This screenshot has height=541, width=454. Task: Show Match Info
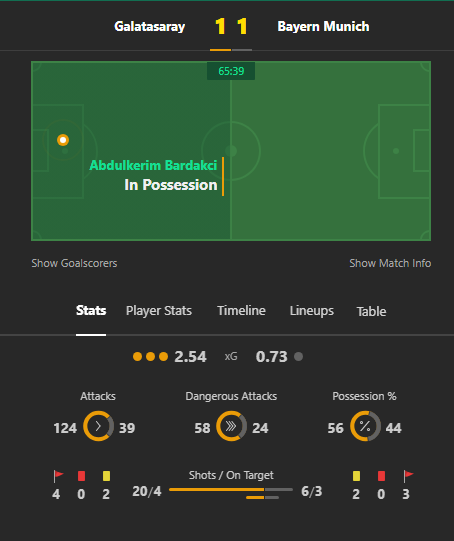[x=390, y=263]
